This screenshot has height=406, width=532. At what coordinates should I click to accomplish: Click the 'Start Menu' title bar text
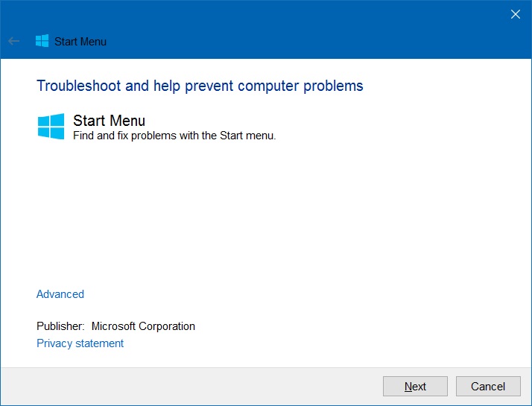(x=80, y=42)
